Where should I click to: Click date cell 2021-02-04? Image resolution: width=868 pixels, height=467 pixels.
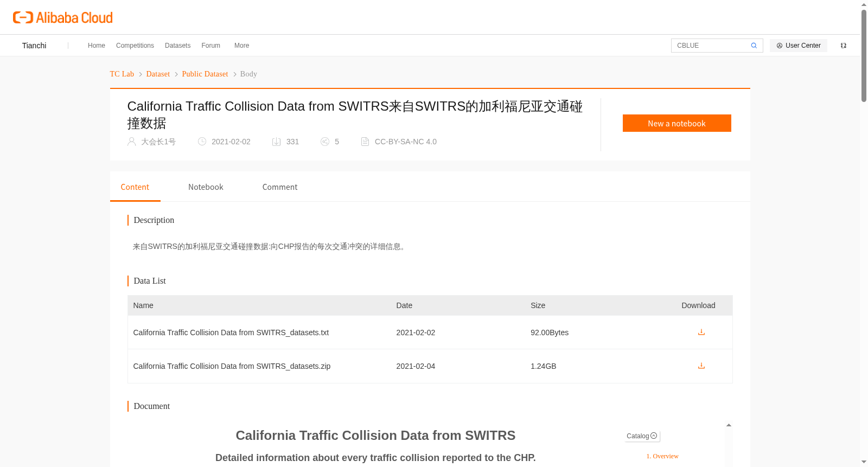coord(416,366)
